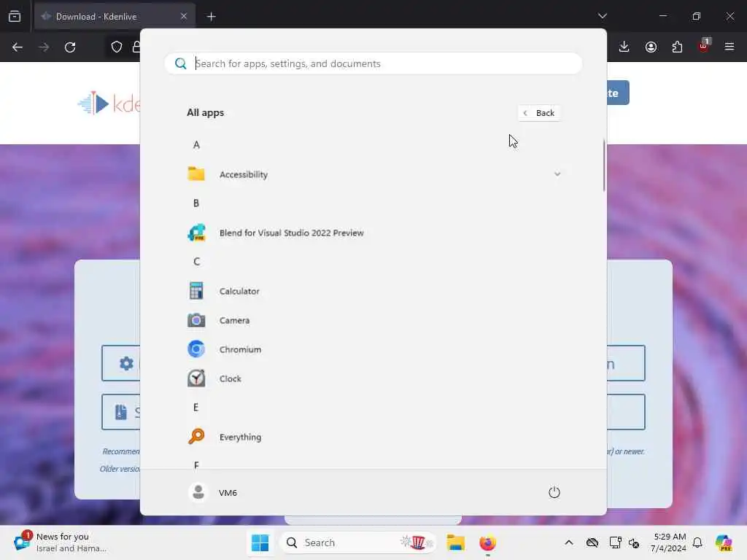
Task: Click the cloud sync tray icon
Action: 592,542
